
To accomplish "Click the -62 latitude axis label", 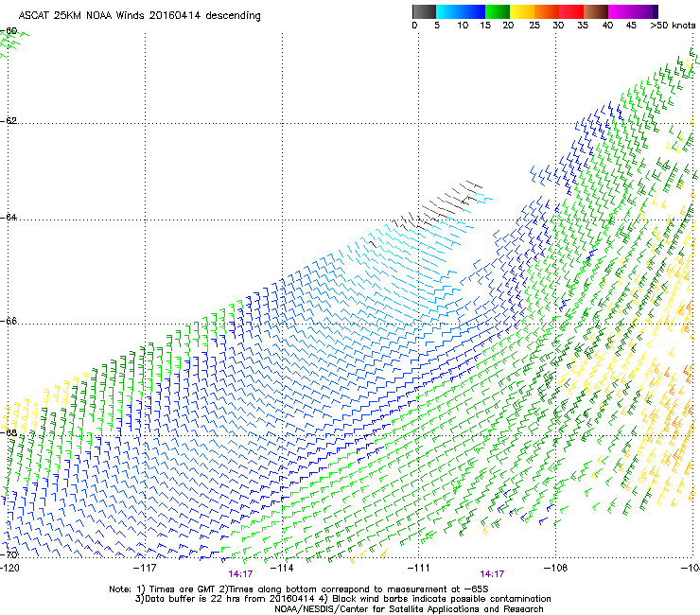I will (9, 121).
